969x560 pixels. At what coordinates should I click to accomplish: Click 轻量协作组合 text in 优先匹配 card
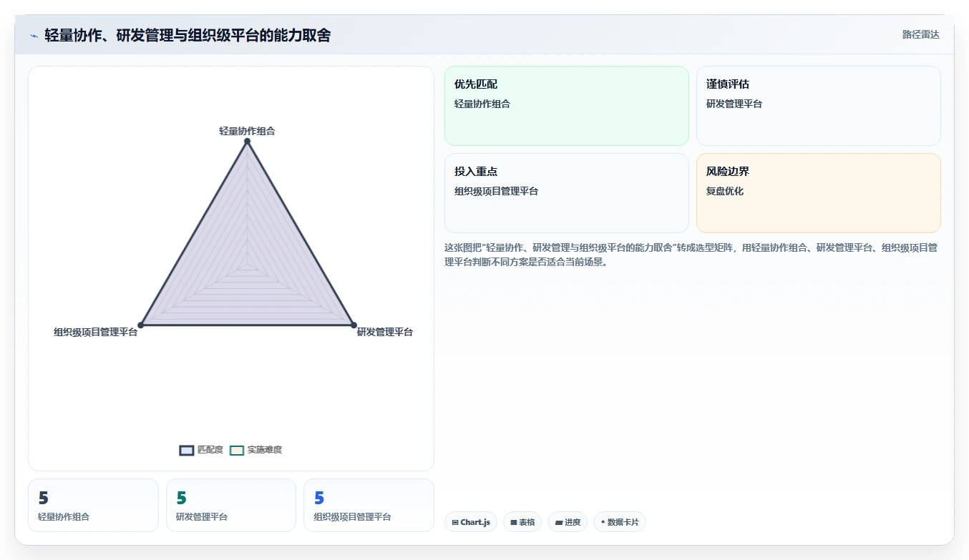tap(482, 104)
